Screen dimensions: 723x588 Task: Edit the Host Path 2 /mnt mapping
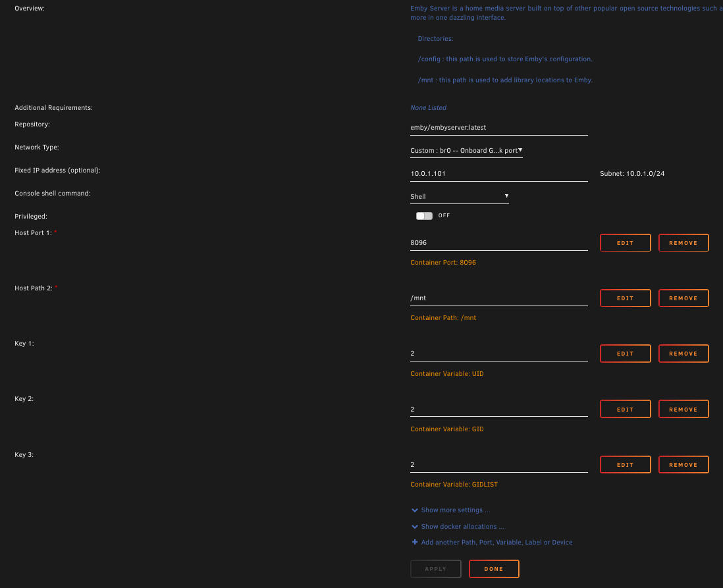pyautogui.click(x=625, y=298)
